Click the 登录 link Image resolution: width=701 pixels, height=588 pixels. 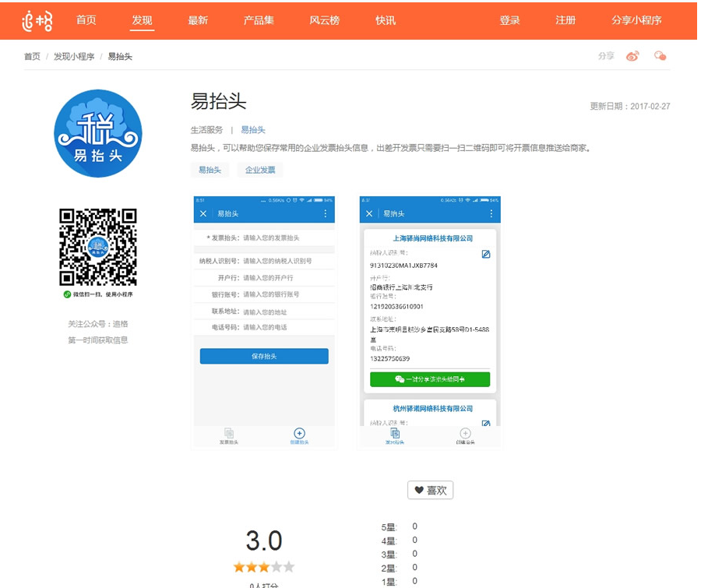(509, 20)
